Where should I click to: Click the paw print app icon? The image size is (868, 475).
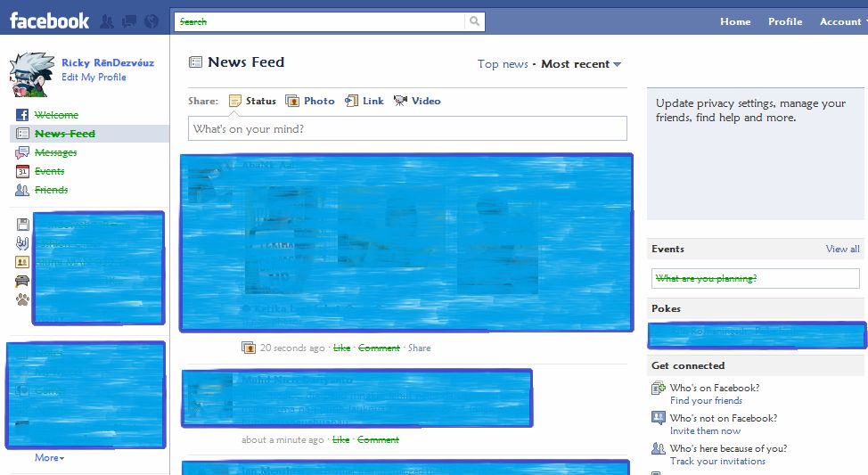22,299
